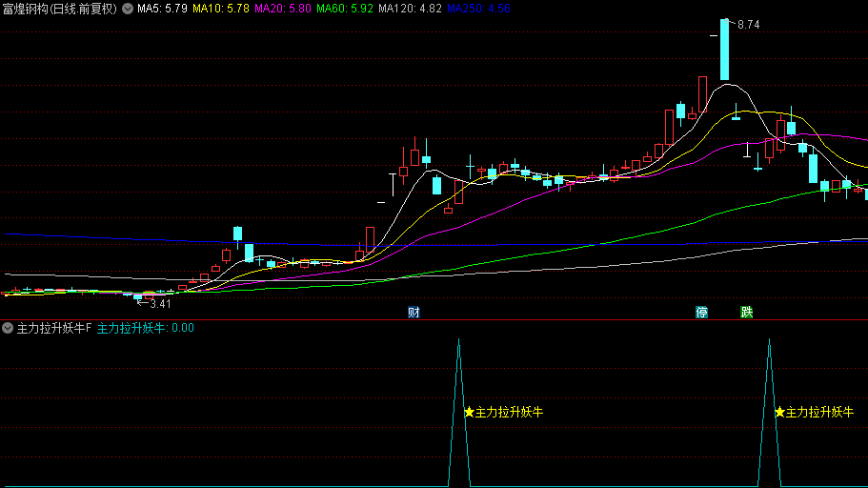The image size is (868, 488).
Task: Click the 财 financial report marker icon
Action: (x=414, y=313)
